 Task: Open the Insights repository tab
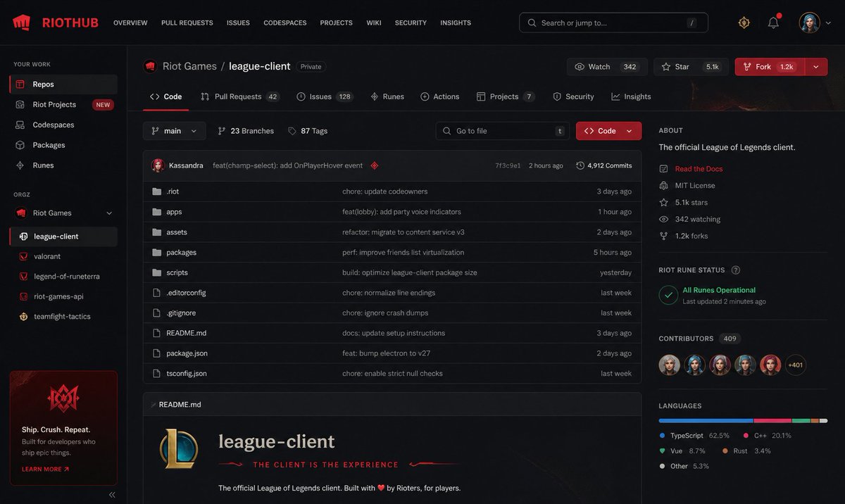pos(631,96)
